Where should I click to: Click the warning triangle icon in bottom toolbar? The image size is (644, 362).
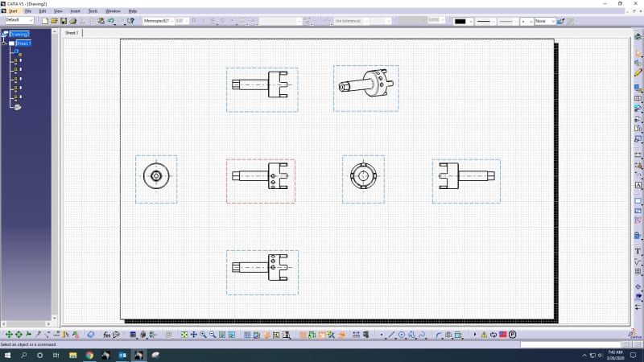(x=484, y=335)
